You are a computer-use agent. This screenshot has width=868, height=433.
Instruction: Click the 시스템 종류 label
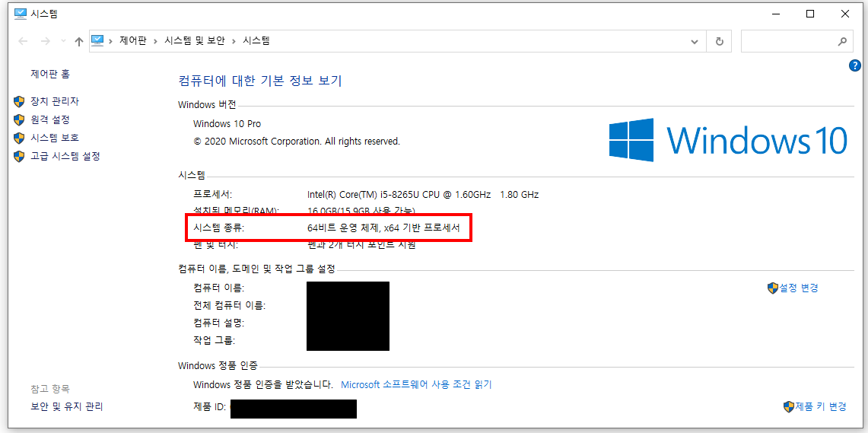coord(218,228)
